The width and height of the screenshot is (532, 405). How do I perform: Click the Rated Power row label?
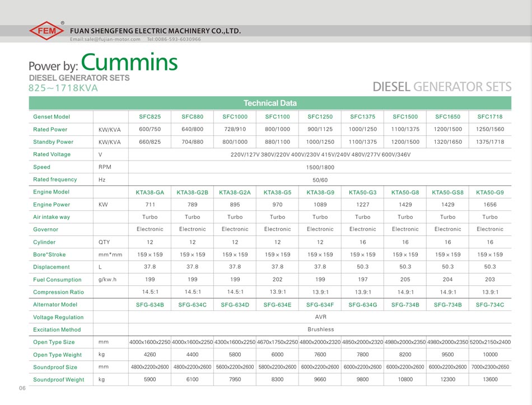(50, 129)
